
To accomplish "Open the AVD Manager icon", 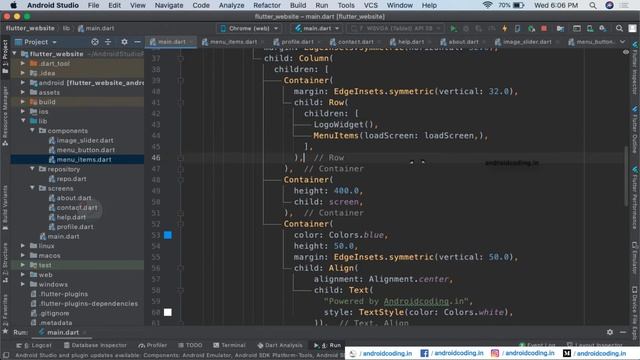I will [590, 29].
